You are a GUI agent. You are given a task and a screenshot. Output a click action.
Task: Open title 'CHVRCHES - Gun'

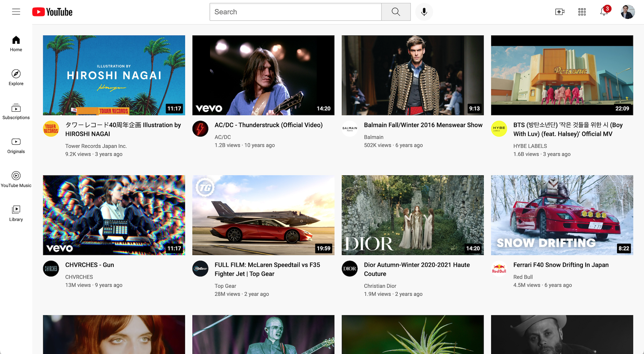[x=90, y=265]
